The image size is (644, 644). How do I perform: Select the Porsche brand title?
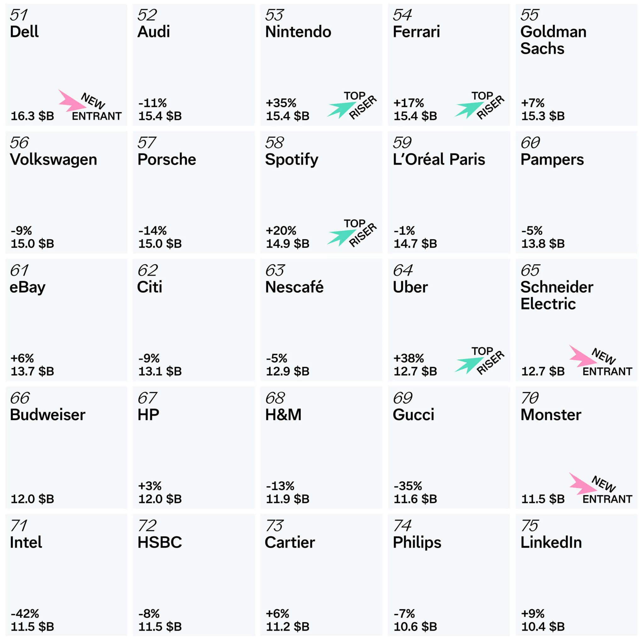click(167, 160)
